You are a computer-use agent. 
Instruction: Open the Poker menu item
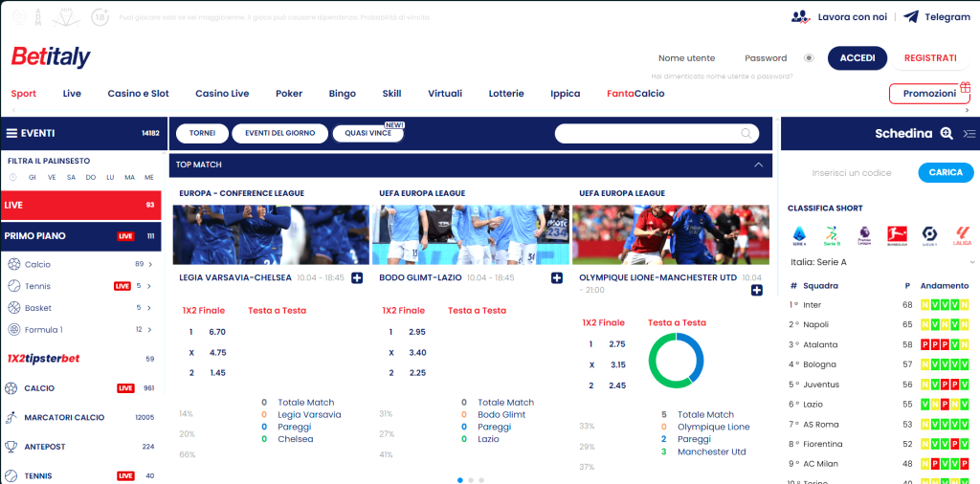click(289, 94)
